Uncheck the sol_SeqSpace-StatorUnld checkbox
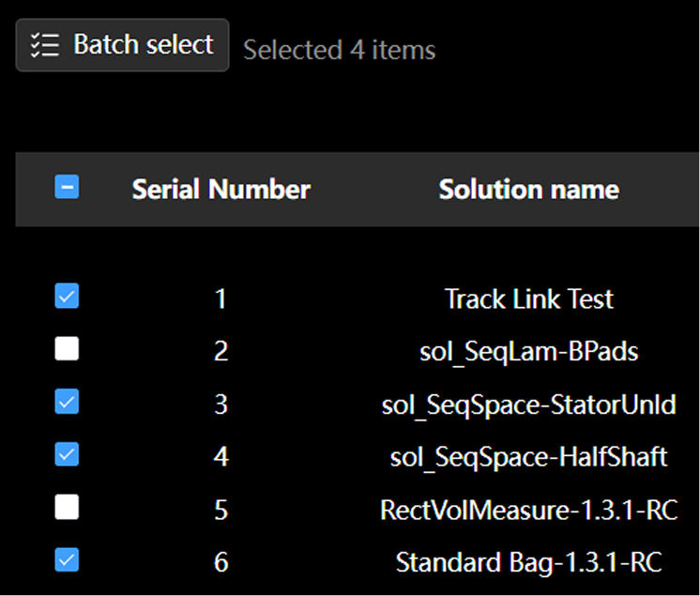 tap(67, 403)
